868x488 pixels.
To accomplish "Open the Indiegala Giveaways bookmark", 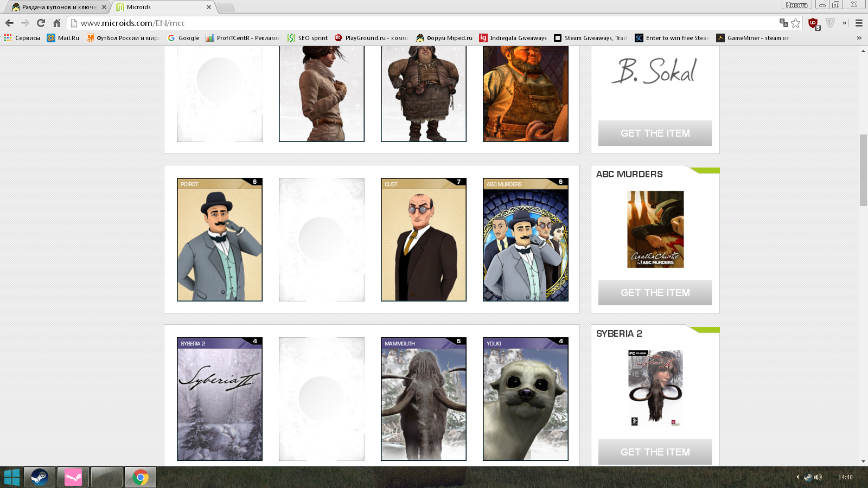I will pyautogui.click(x=513, y=38).
